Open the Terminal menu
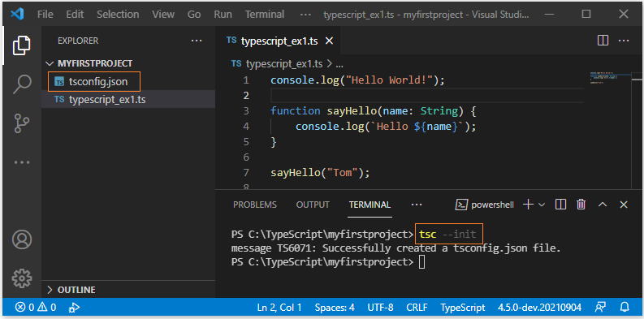 click(265, 15)
